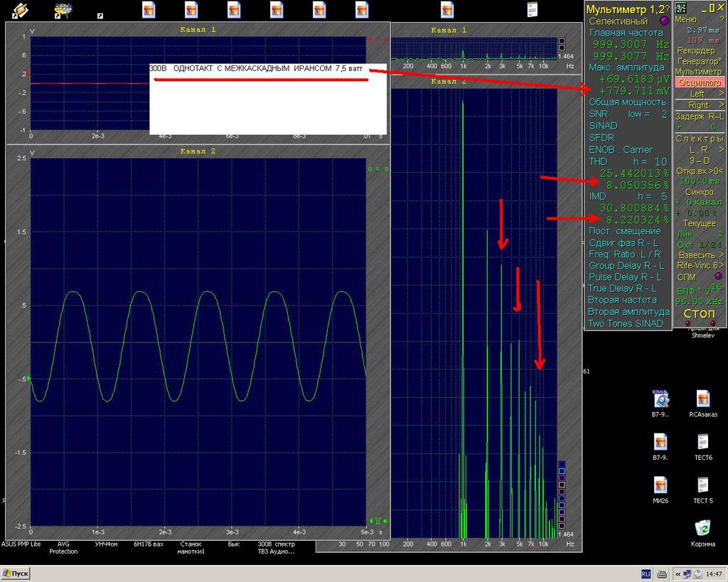Toggle the cyan legend box in Канал 2 spectrum

[x=562, y=471]
